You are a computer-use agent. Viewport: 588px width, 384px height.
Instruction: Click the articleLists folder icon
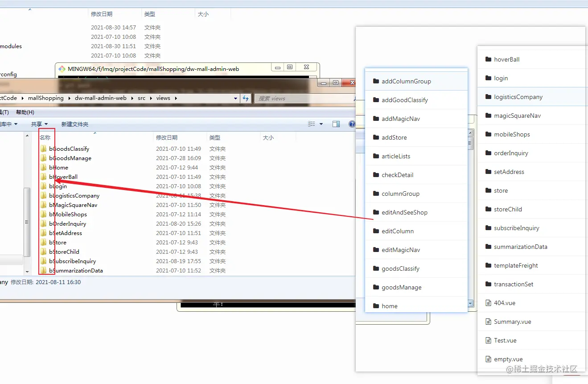[x=375, y=157]
